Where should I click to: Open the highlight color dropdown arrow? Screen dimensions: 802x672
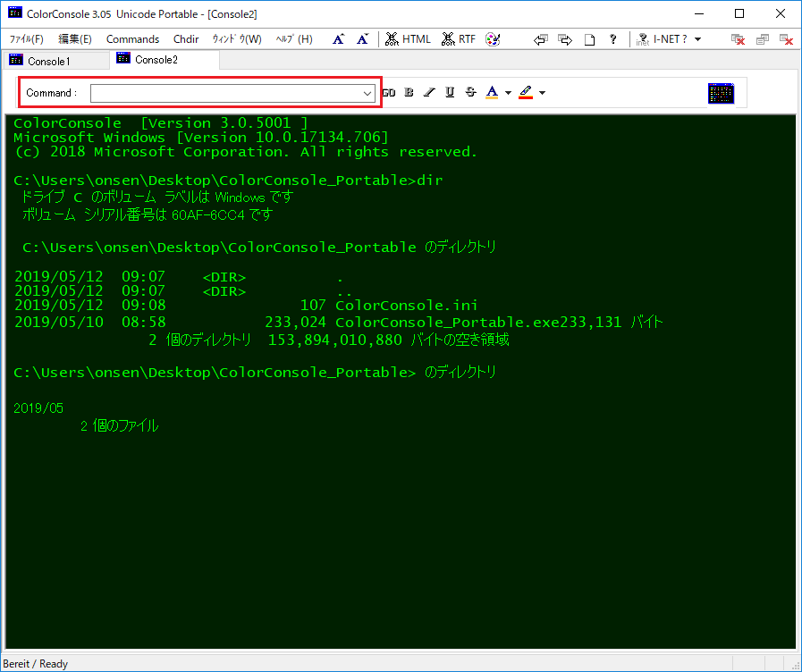click(542, 93)
